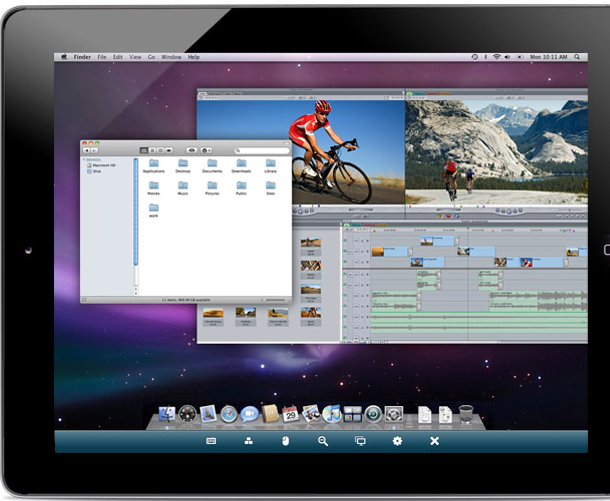Viewport: 610px width, 501px height.
Task: Open the Go menu
Action: [151, 57]
